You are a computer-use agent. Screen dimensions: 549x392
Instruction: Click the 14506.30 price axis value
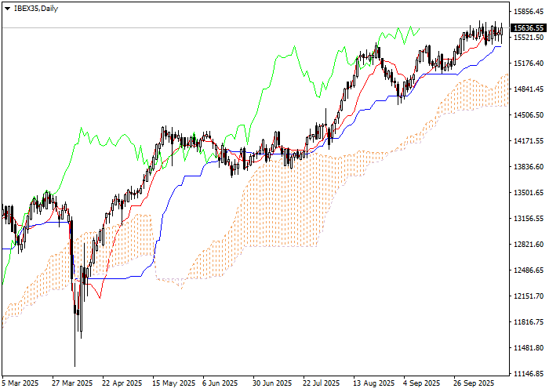[527, 115]
